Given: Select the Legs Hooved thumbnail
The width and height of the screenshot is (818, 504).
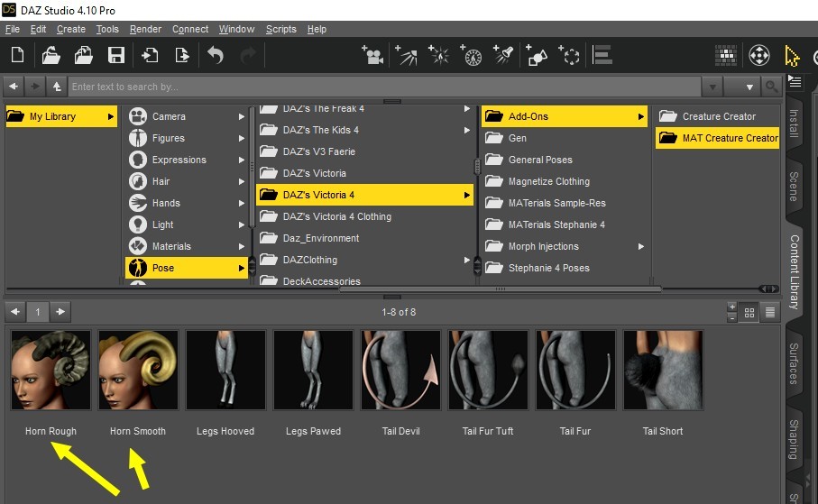Looking at the screenshot, I should tap(225, 370).
